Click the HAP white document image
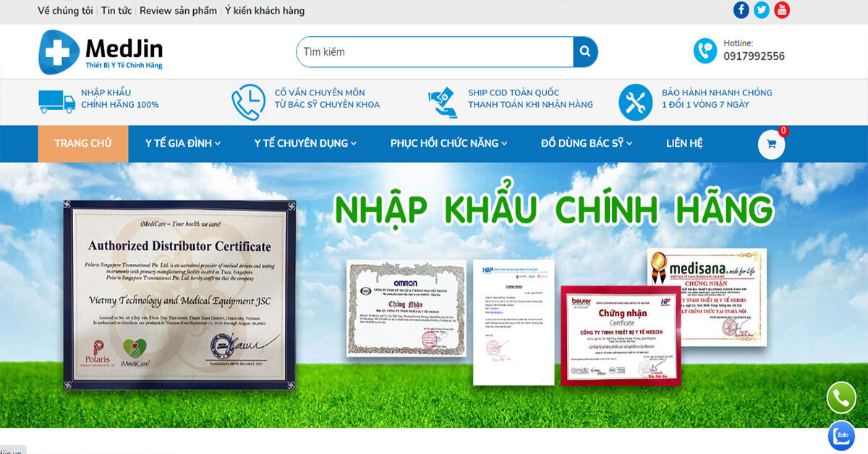 click(514, 322)
